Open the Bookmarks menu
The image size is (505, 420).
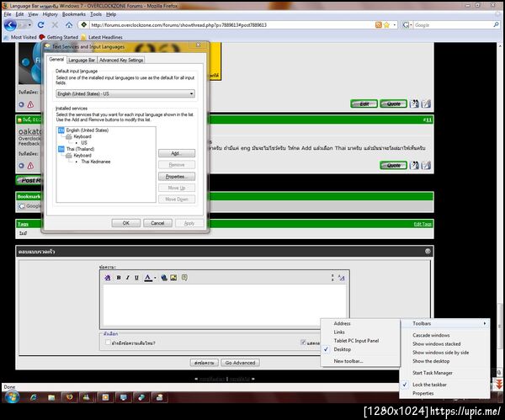click(x=74, y=14)
